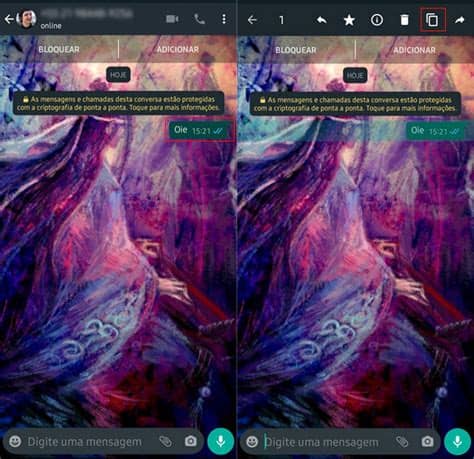Copy the selected message
Image resolution: width=474 pixels, height=459 pixels.
432,20
